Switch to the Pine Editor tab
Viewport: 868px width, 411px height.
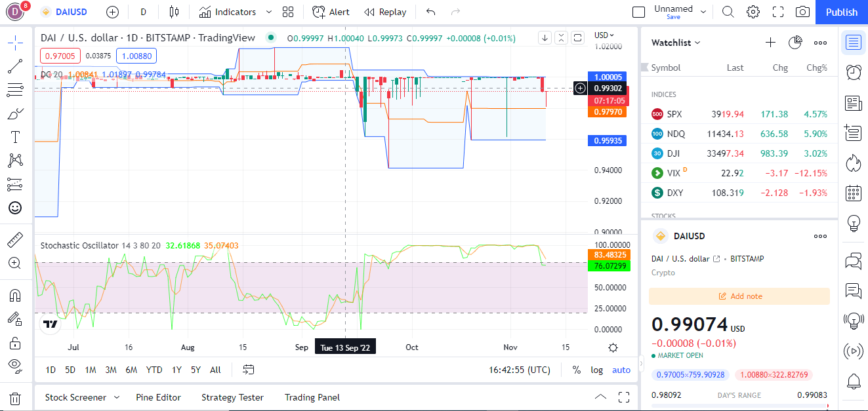tap(158, 397)
